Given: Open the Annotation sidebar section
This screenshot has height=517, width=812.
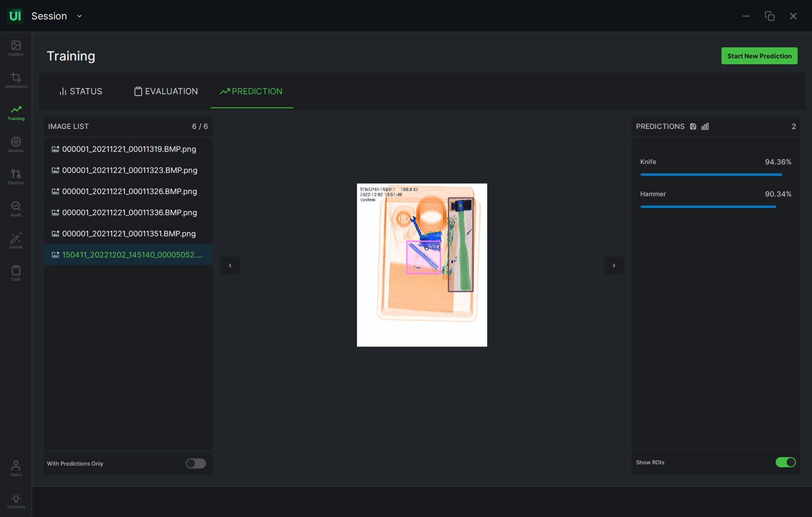Looking at the screenshot, I should click(x=16, y=81).
